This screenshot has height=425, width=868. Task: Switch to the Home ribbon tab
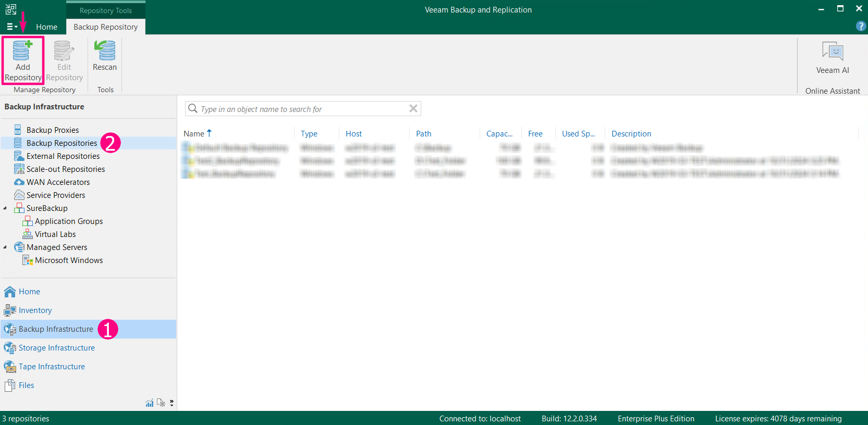[x=46, y=27]
